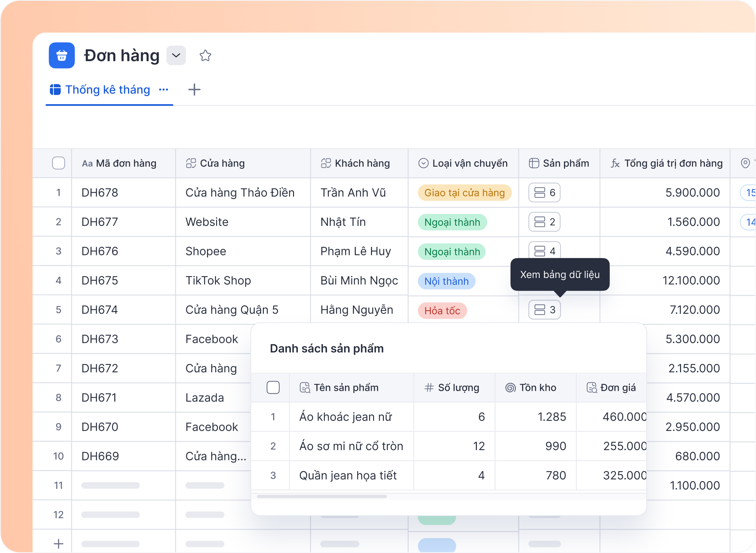This screenshot has height=553, width=756.
Task: Open product list badge for DH677
Action: click(x=544, y=222)
